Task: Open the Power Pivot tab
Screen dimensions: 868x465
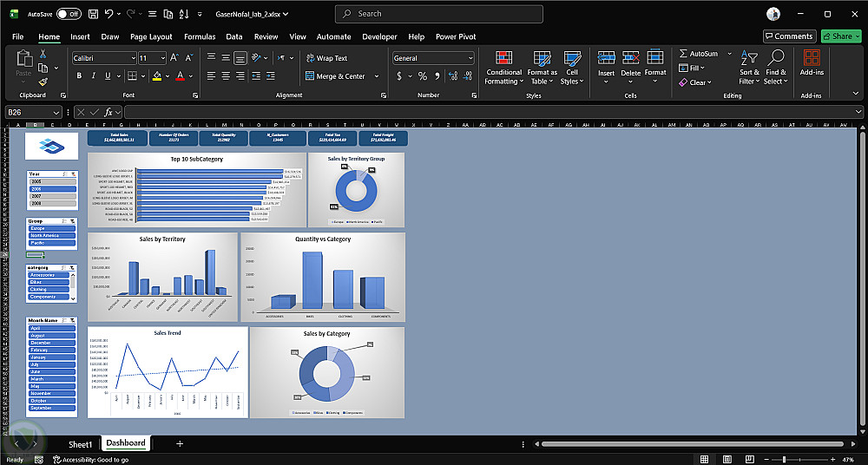Action: point(456,36)
